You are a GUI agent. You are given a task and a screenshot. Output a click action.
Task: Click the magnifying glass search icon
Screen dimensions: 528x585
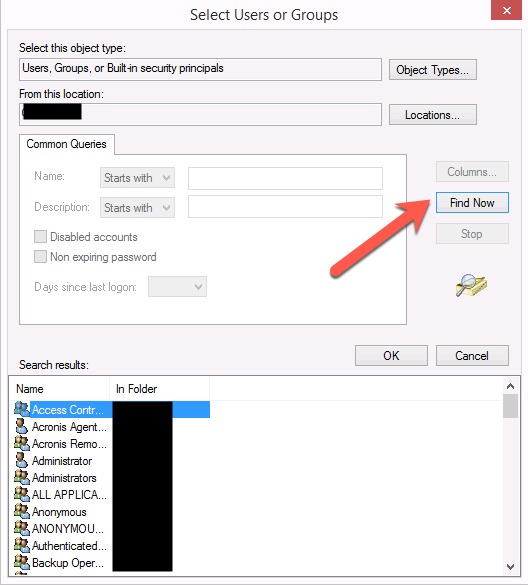point(471,285)
